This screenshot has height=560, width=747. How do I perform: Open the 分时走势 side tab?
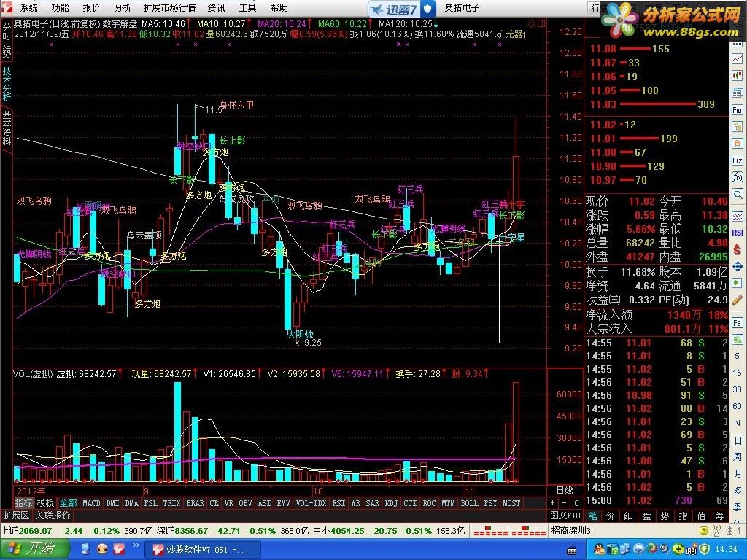(7, 41)
